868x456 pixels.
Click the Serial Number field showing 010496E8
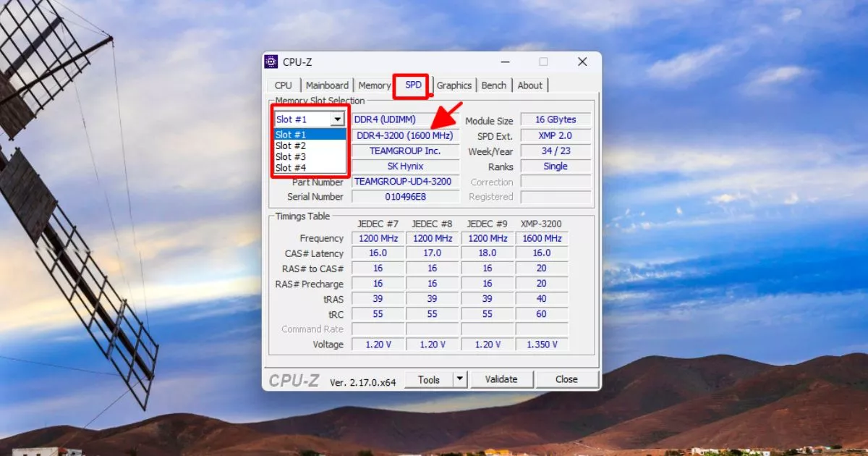405,196
